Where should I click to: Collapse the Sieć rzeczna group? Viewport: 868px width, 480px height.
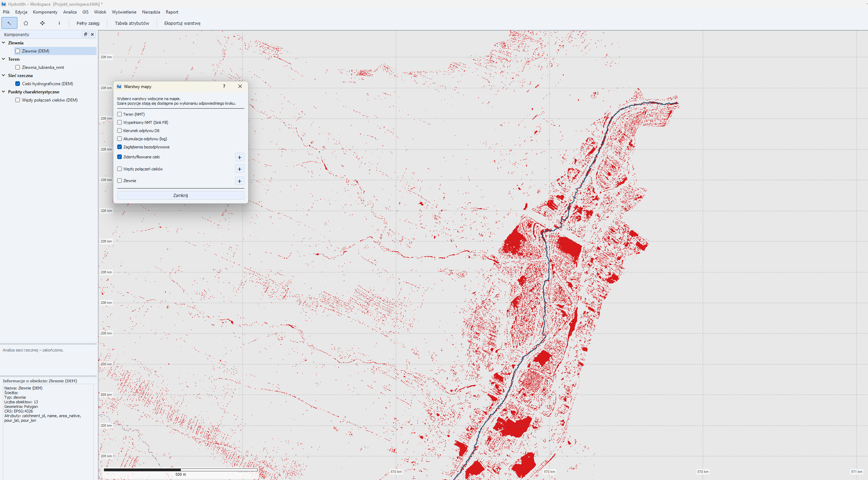[4, 75]
